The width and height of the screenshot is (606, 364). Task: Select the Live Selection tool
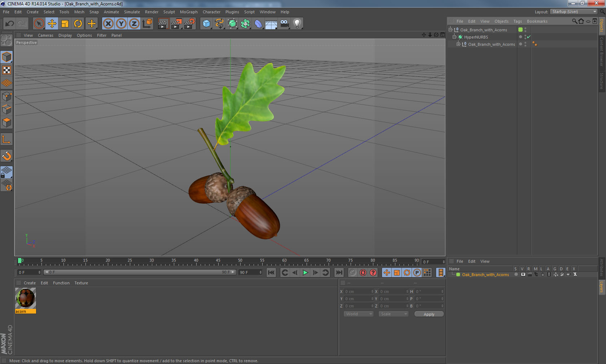[39, 24]
